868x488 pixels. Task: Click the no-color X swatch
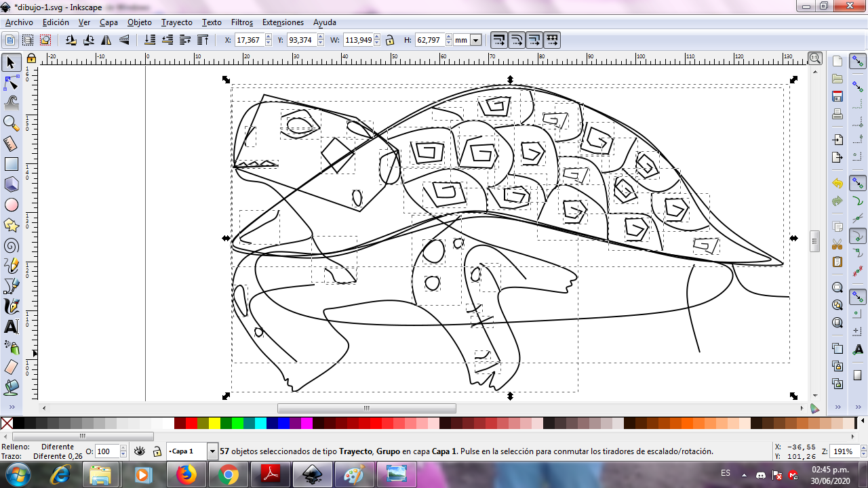(x=7, y=424)
